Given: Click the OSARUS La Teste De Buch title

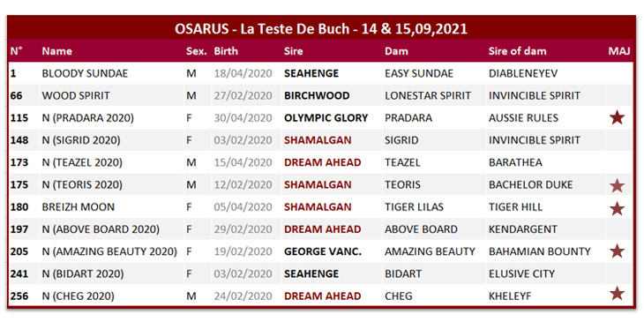Looking at the screenshot, I should 321,29.
